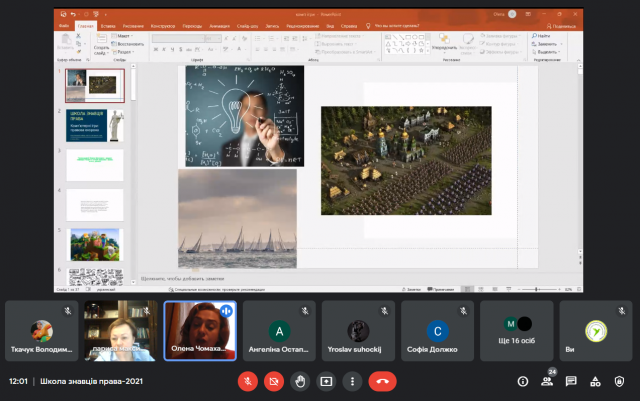Open host controls lock icon
Screen dimensions: 640x401
coord(619,381)
